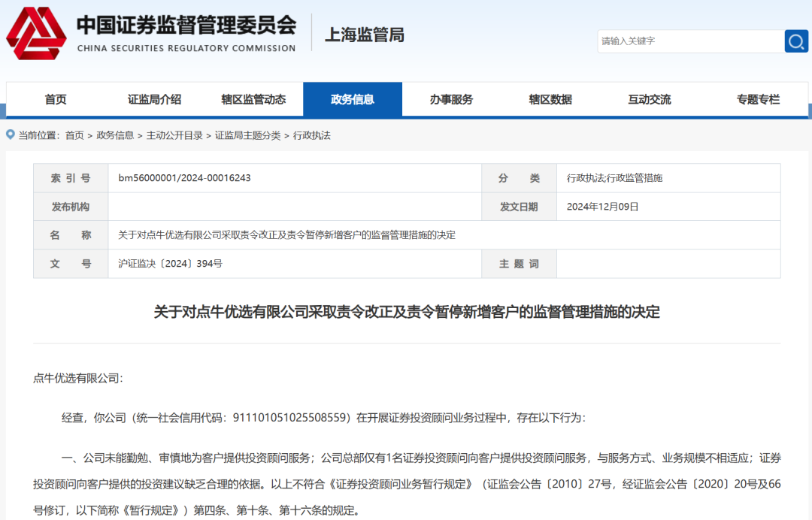Open the 证监局介绍 navigation tab
Screen dimensions: 812x520
coord(154,99)
